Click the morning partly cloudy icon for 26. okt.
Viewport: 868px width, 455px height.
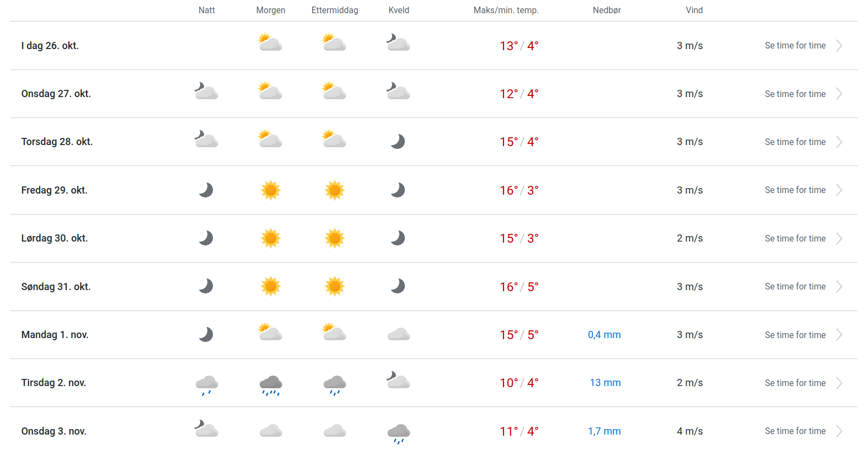tap(270, 43)
